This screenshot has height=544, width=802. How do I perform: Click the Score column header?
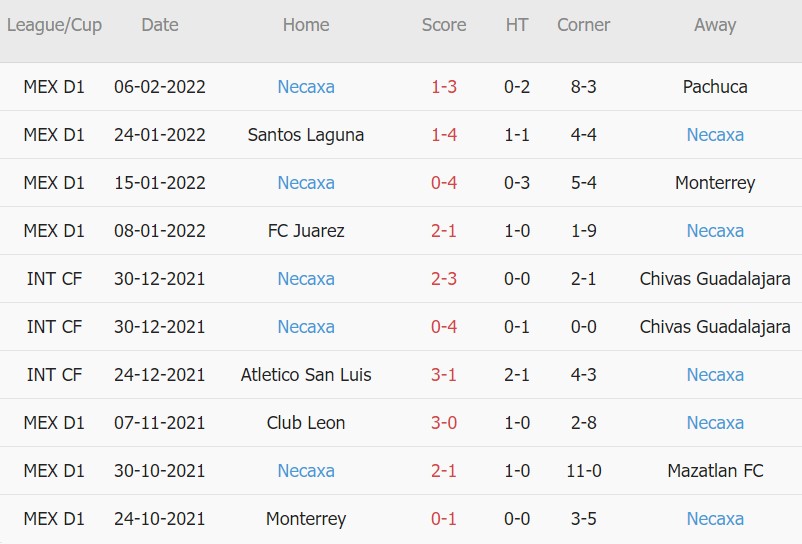coord(444,25)
